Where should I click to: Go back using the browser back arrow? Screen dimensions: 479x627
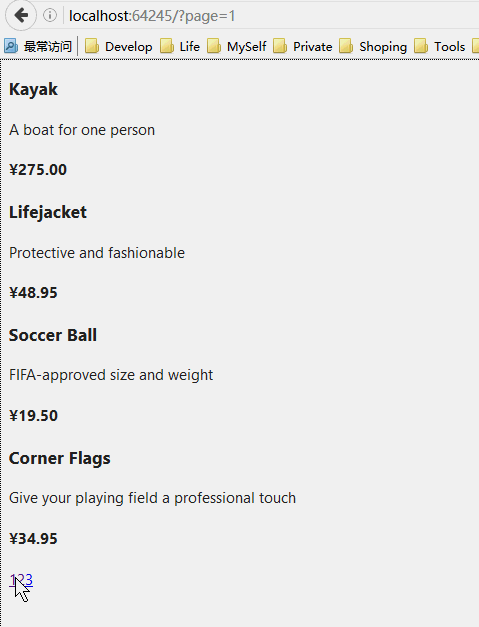[x=21, y=16]
